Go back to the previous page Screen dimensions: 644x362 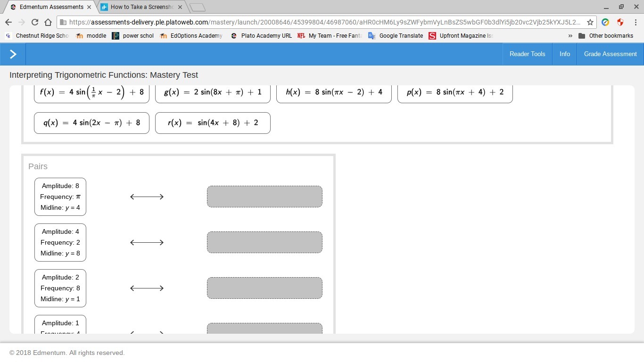8,22
